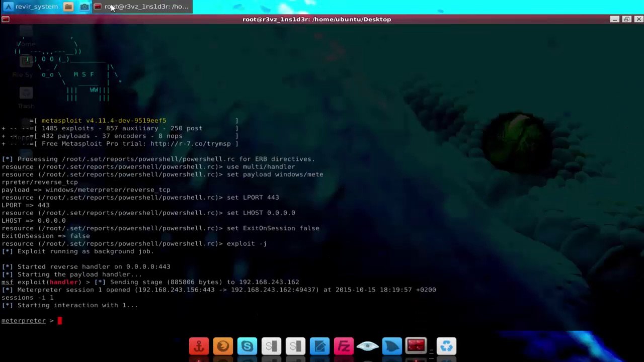Click the 'LHOST => 0.0.0.0' output line

pos(34,221)
